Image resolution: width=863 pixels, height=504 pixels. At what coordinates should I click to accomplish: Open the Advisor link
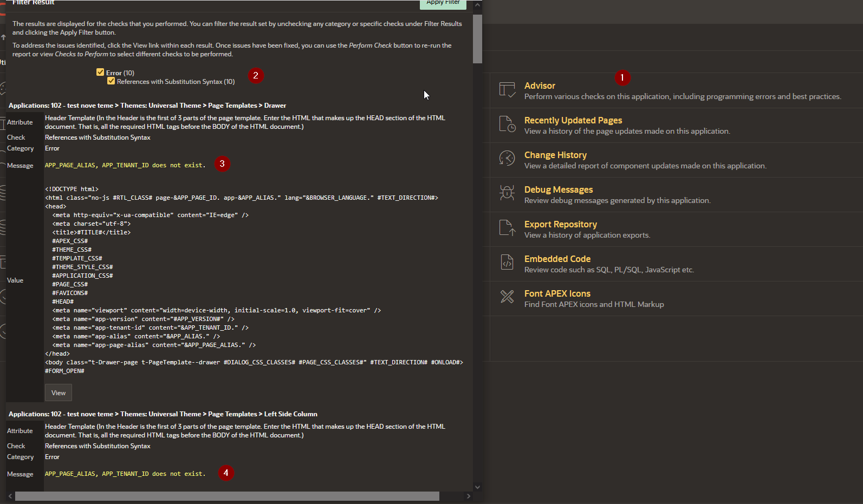click(540, 86)
